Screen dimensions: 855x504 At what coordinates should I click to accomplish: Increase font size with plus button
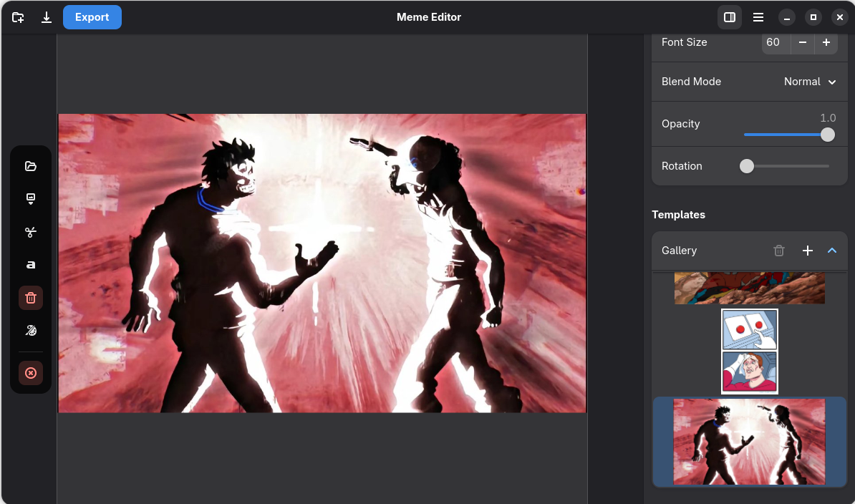826,42
